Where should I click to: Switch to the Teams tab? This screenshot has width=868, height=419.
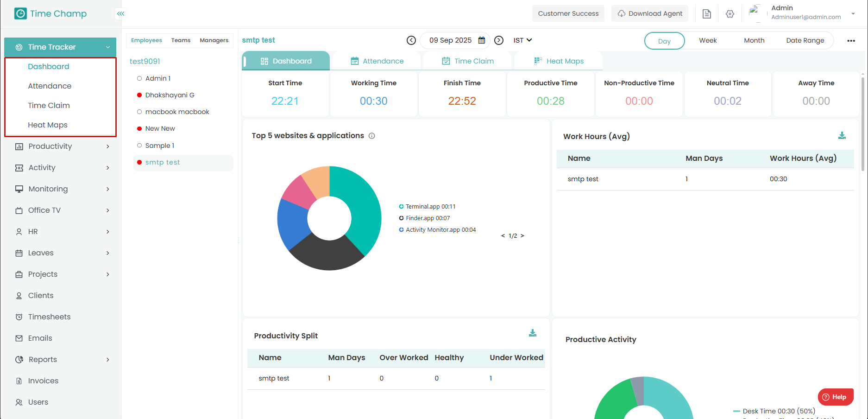[x=181, y=40]
